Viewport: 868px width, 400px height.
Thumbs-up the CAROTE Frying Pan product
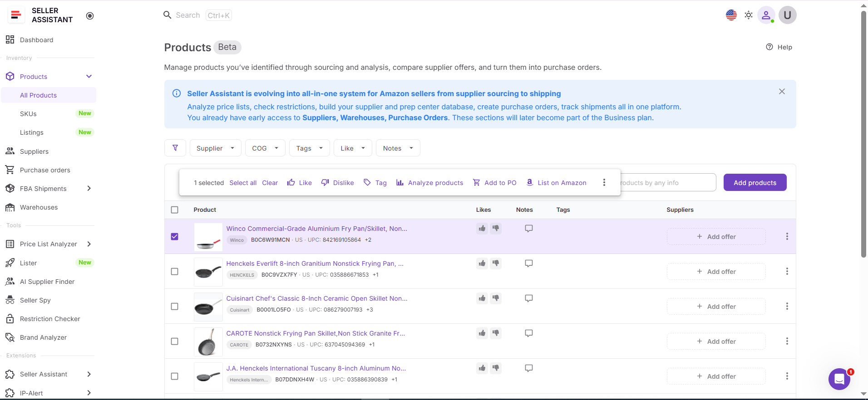point(482,333)
